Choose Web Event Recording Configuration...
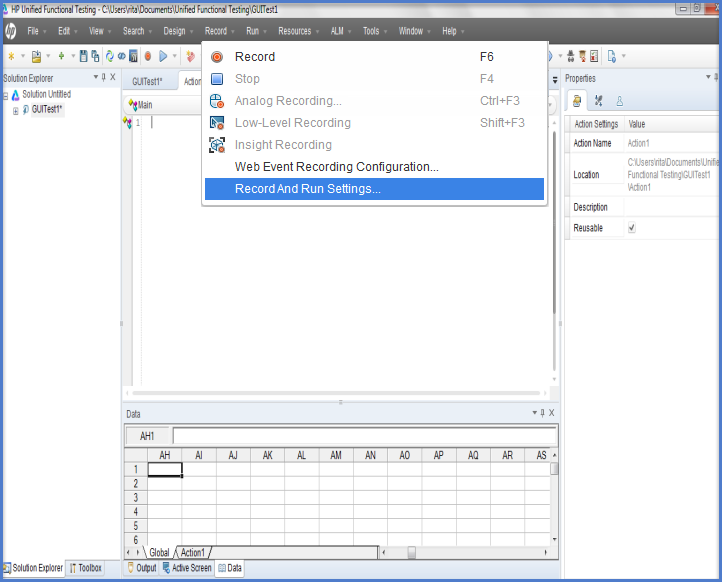 374,167
